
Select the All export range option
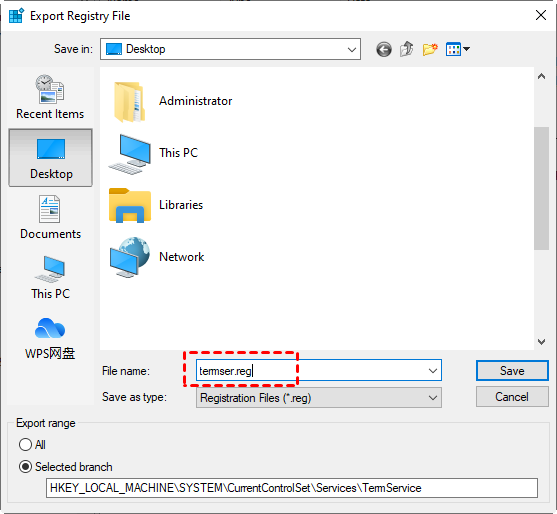32,444
